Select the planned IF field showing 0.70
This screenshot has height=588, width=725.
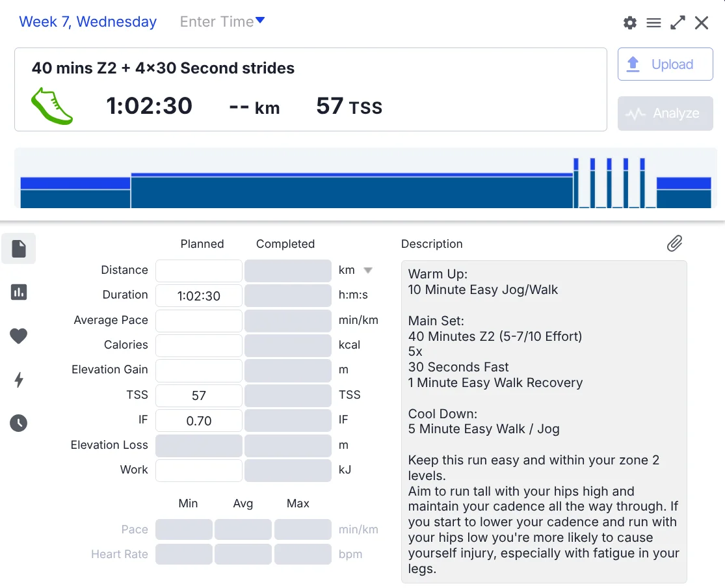coord(199,421)
